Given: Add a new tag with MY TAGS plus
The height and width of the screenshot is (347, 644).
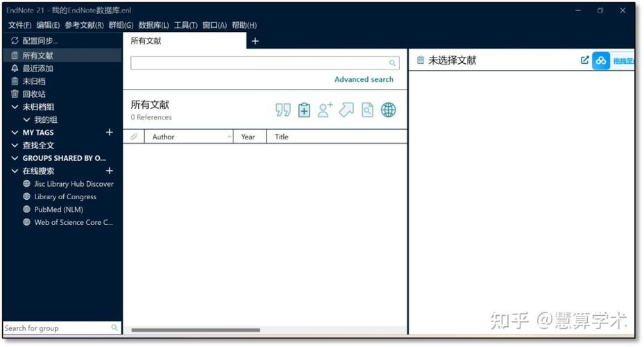Looking at the screenshot, I should coord(109,133).
